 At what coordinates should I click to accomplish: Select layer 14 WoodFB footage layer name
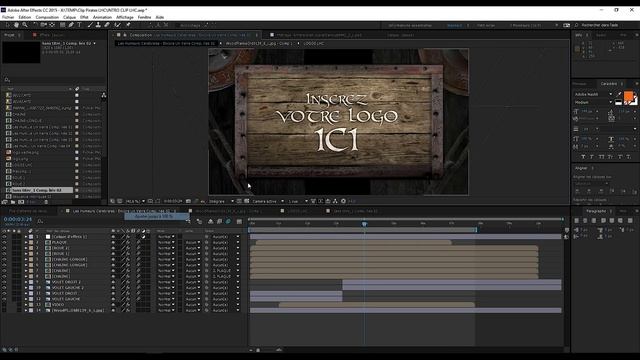click(x=77, y=311)
